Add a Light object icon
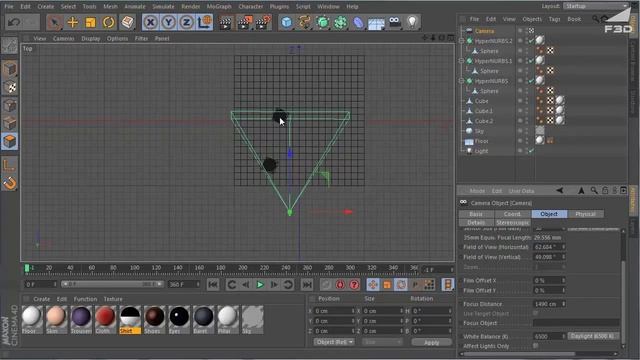The image size is (640, 360). pos(412,22)
